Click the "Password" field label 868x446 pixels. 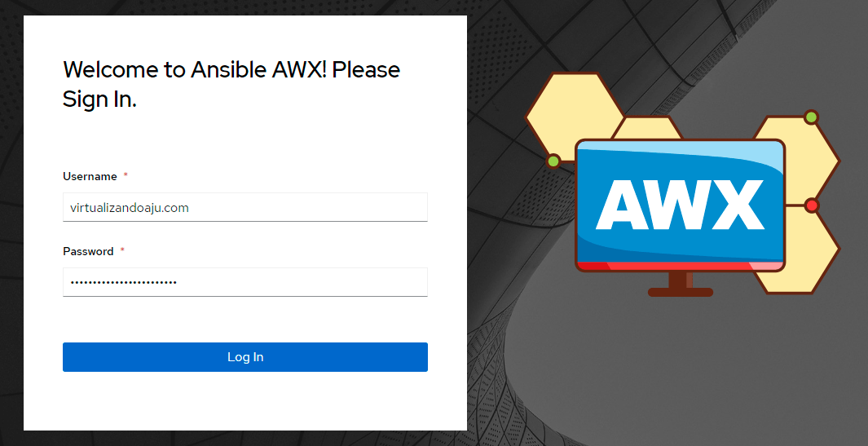(x=88, y=252)
